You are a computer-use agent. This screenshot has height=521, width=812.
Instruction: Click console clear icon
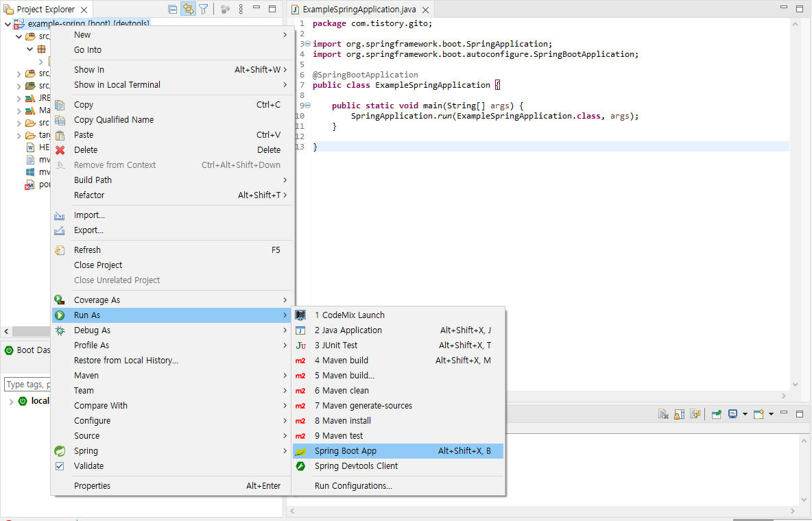point(663,414)
